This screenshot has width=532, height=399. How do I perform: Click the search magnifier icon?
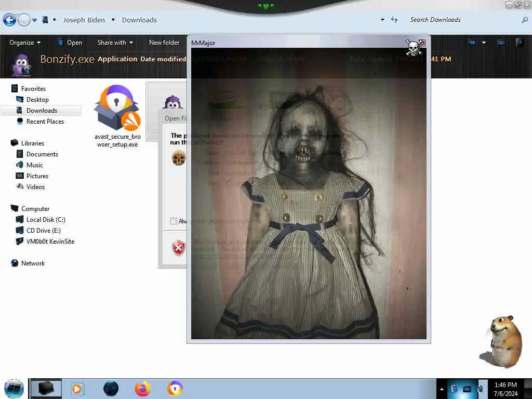525,20
